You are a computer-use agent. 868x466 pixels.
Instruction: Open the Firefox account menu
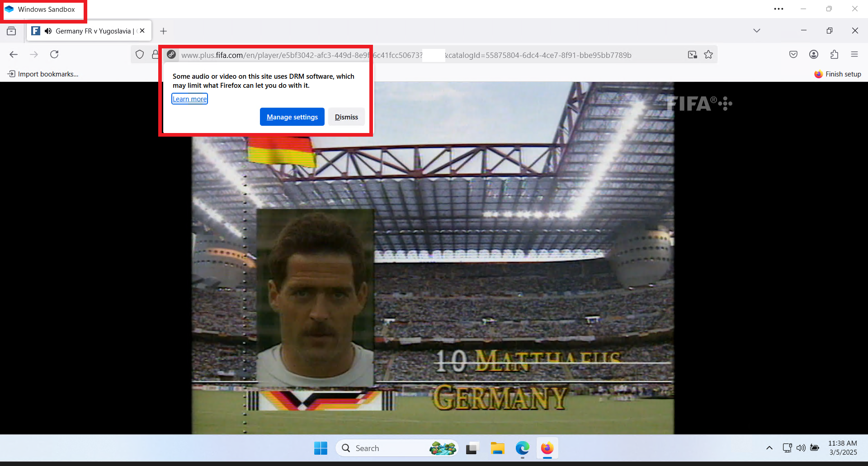pyautogui.click(x=814, y=54)
